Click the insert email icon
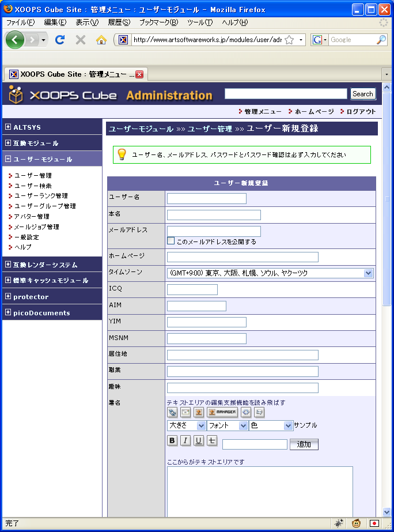Image resolution: width=394 pixels, height=532 pixels. (185, 412)
